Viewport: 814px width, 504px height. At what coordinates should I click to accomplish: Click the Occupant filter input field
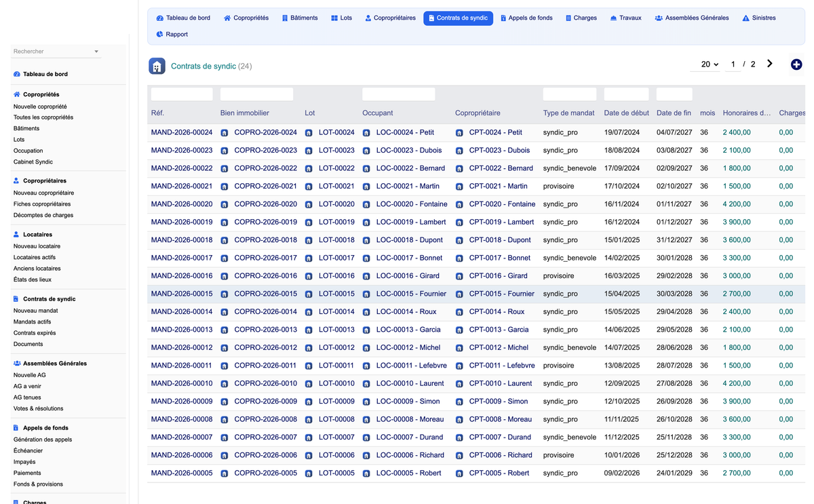[x=398, y=94]
